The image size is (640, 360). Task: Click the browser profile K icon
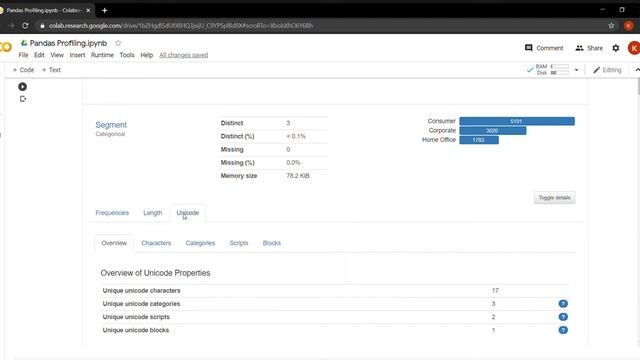click(629, 25)
